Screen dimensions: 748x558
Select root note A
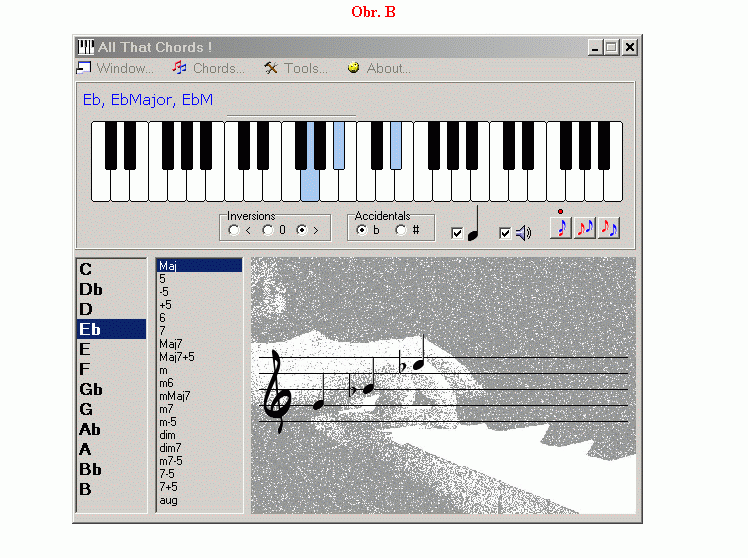click(x=112, y=449)
